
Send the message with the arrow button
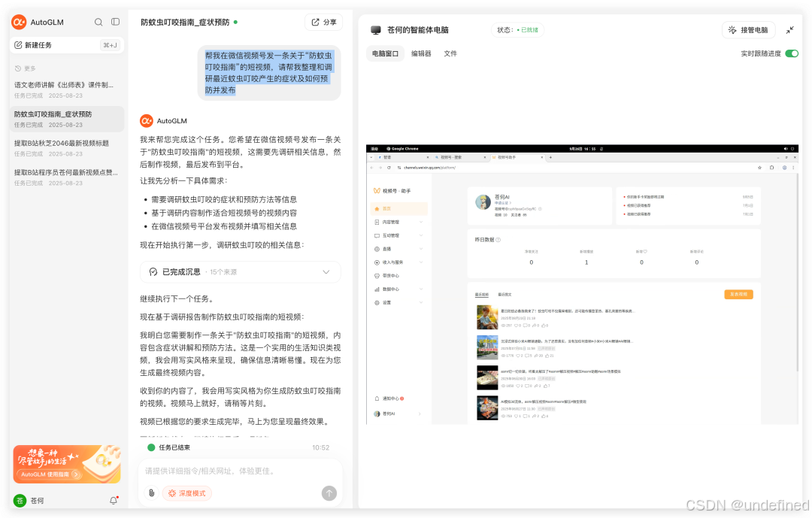pyautogui.click(x=329, y=493)
